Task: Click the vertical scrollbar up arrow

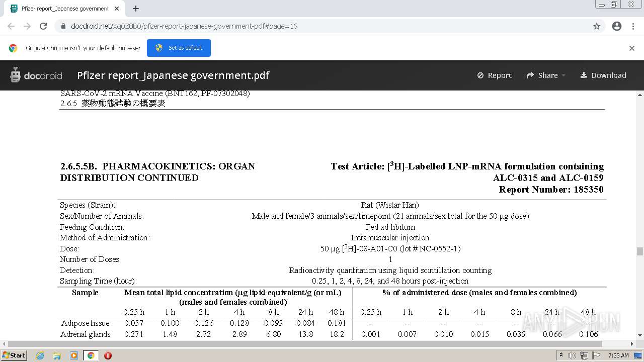Action: tap(639, 95)
